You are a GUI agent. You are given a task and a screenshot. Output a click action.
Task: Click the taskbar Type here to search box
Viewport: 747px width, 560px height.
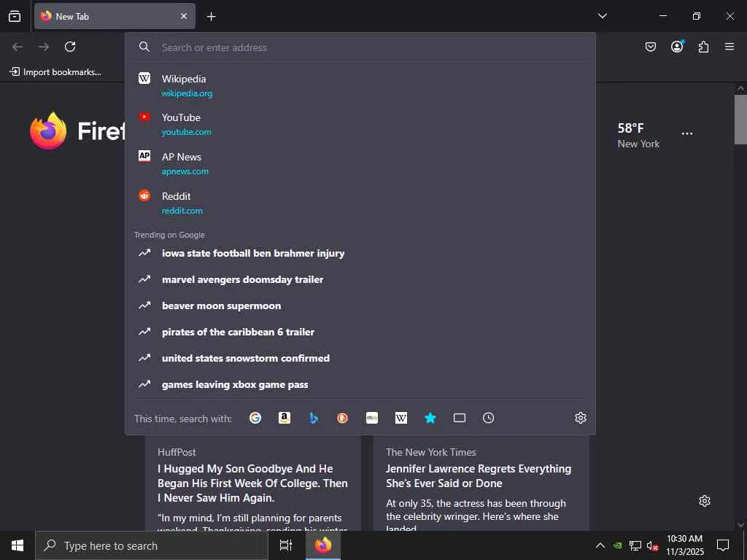tap(152, 545)
